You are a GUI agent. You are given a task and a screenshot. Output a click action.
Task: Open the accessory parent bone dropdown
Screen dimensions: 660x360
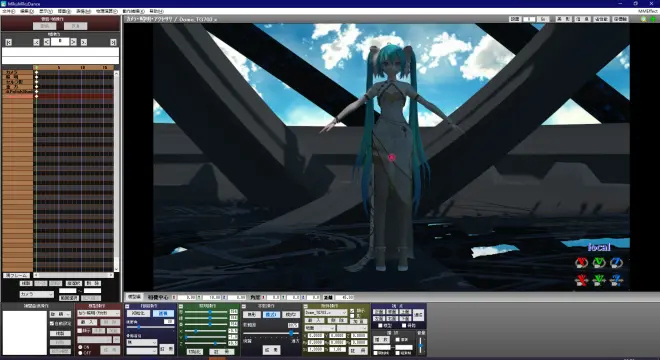(352, 328)
